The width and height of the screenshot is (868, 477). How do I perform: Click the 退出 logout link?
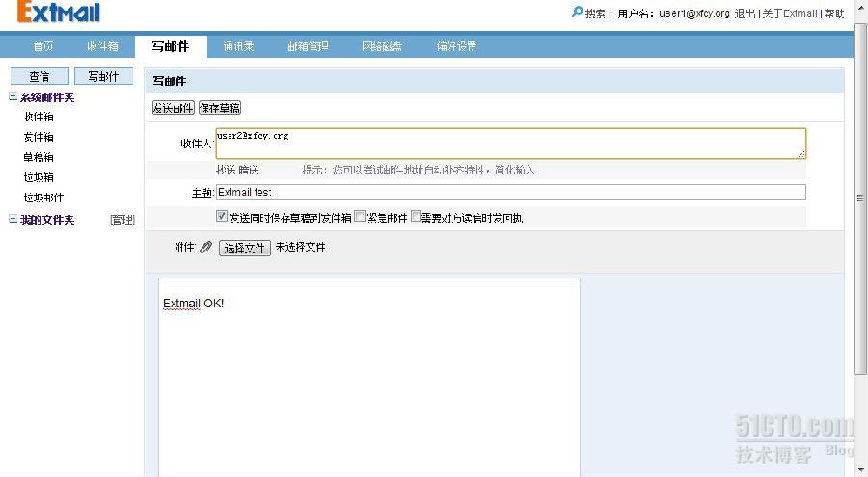coord(745,13)
